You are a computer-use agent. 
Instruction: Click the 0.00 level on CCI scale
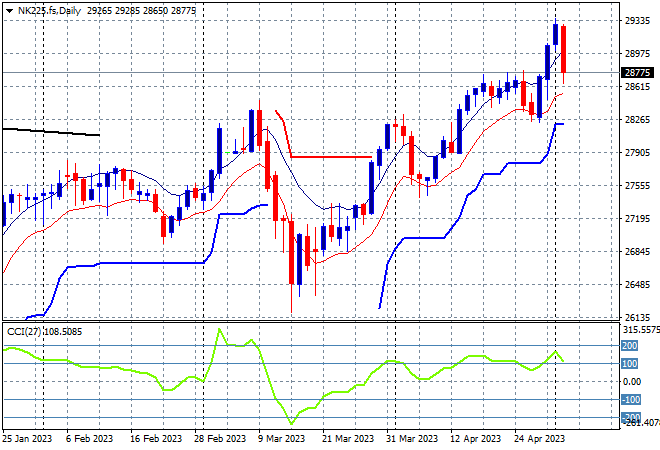632,382
